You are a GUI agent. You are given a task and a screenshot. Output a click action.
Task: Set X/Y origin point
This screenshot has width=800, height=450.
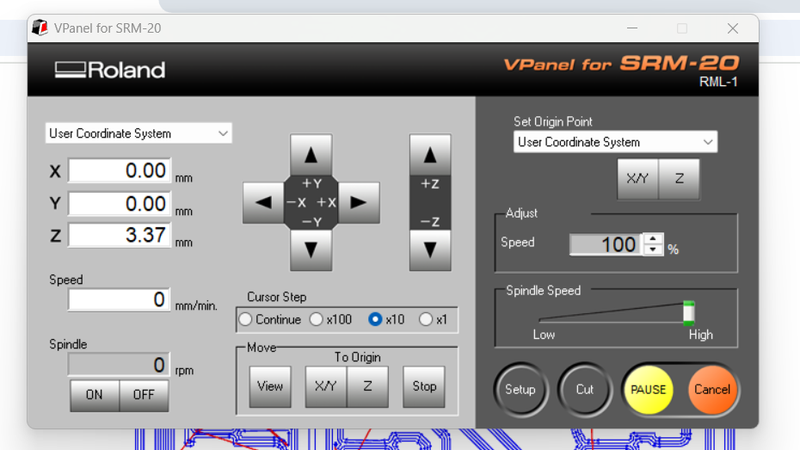pos(638,179)
